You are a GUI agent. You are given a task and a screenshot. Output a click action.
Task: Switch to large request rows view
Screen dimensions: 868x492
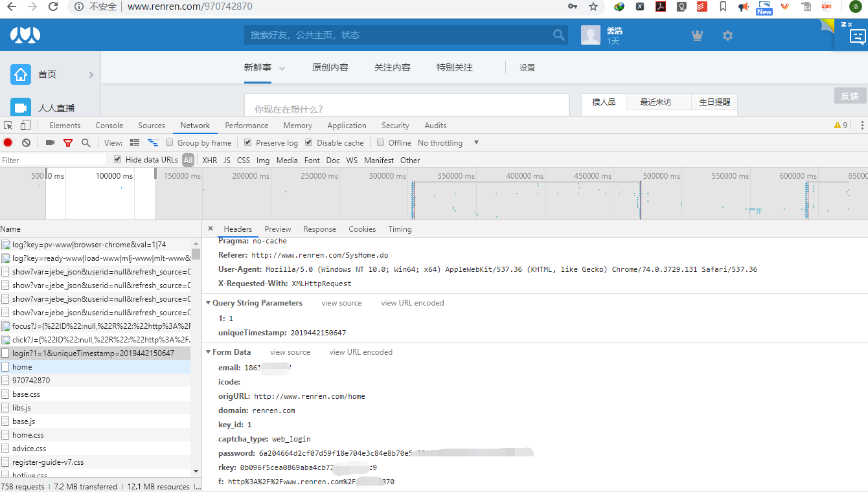(x=135, y=142)
